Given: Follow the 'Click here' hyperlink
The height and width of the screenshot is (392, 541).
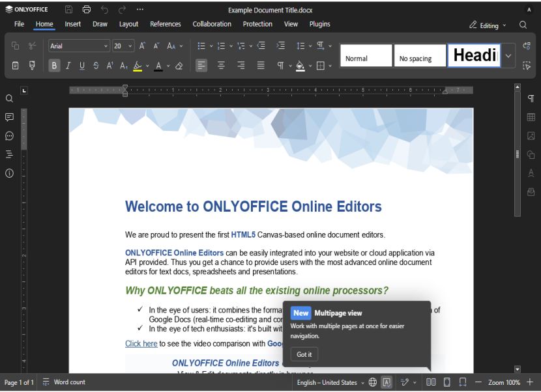Looking at the screenshot, I should 141,344.
